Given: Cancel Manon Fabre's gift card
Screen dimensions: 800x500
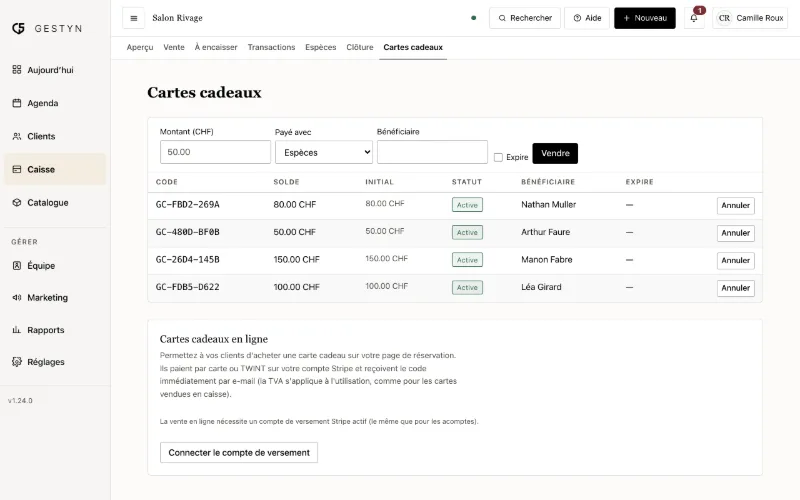Looking at the screenshot, I should pyautogui.click(x=735, y=260).
